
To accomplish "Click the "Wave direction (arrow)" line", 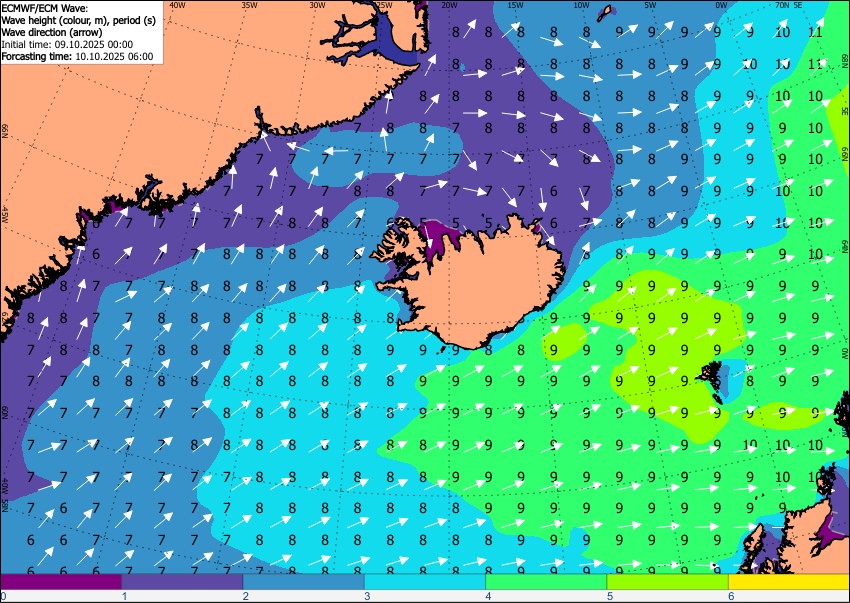I will (x=51, y=33).
